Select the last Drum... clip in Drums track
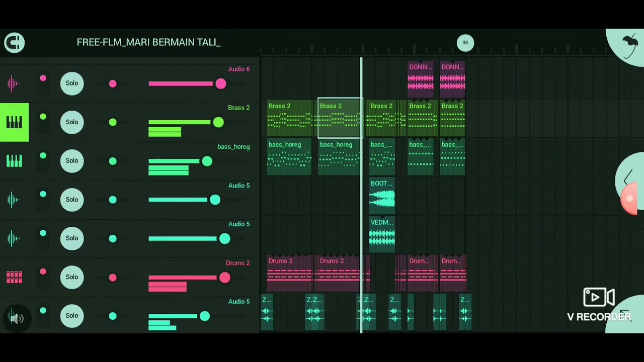This screenshot has height=362, width=644. [453, 273]
